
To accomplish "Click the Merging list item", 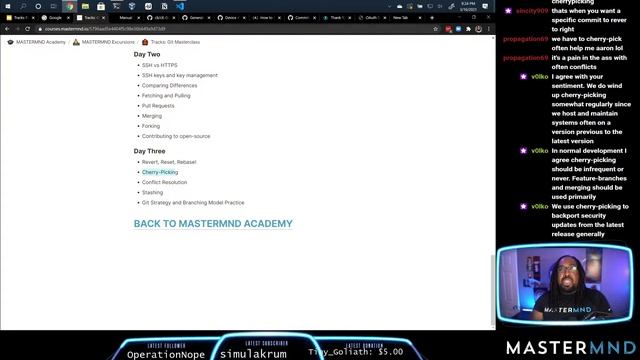I will (152, 116).
